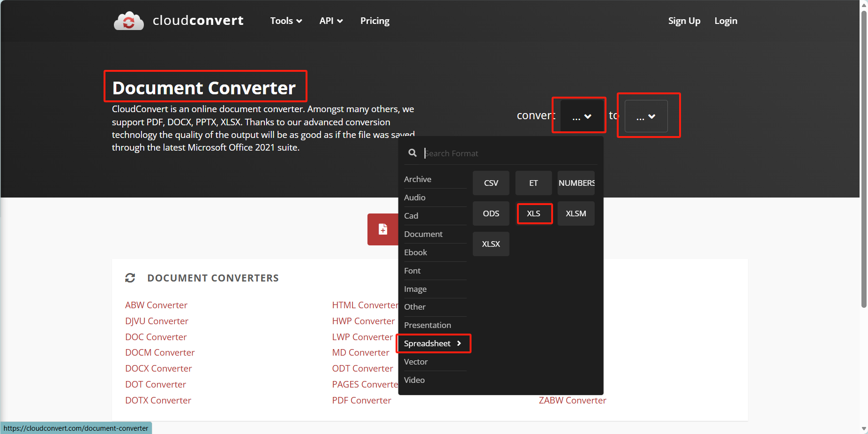
Task: Open the source format dropdown after 'convert'
Action: pyautogui.click(x=582, y=116)
